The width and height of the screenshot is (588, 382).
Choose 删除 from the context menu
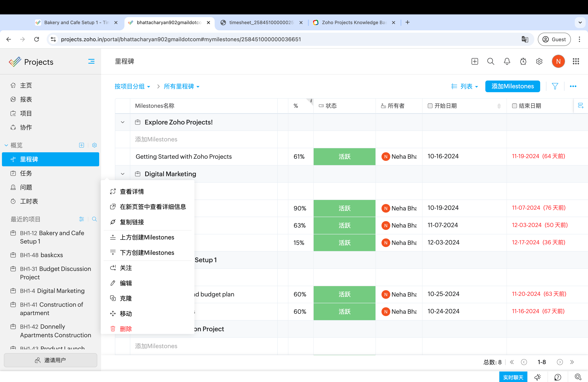(126, 329)
